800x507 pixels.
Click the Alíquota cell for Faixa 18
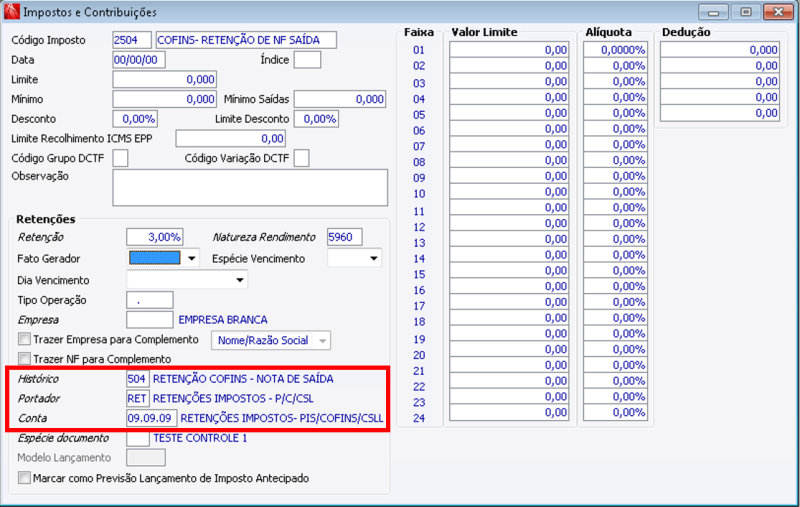615,318
